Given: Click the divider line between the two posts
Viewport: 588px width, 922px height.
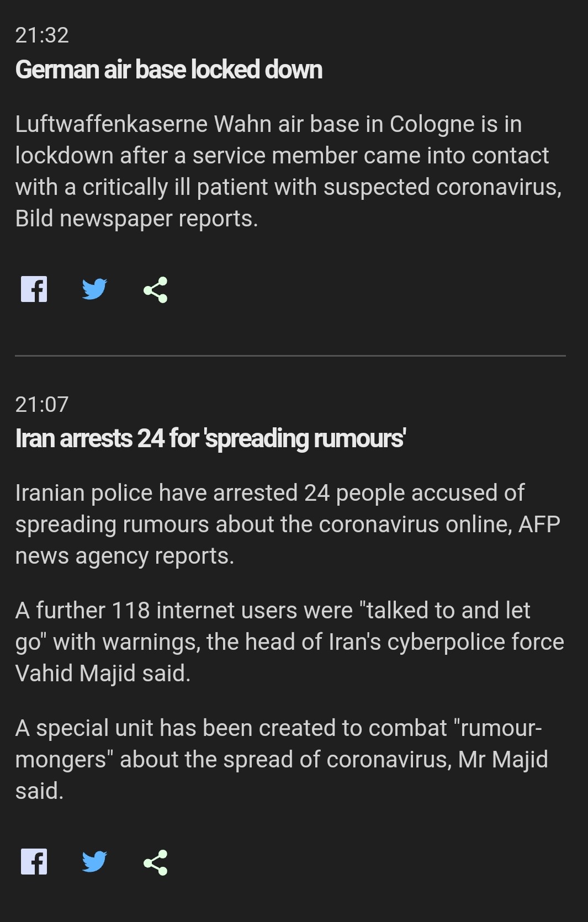Looking at the screenshot, I should point(290,356).
